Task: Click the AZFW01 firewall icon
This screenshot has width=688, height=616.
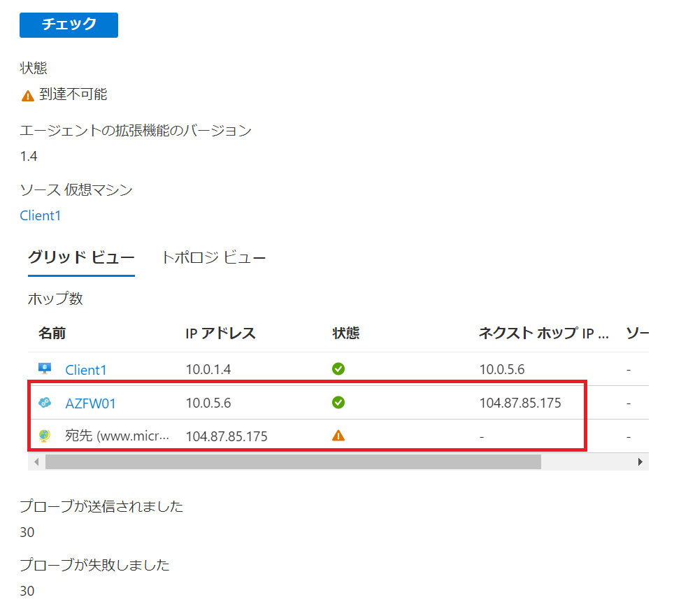Action: [45, 402]
